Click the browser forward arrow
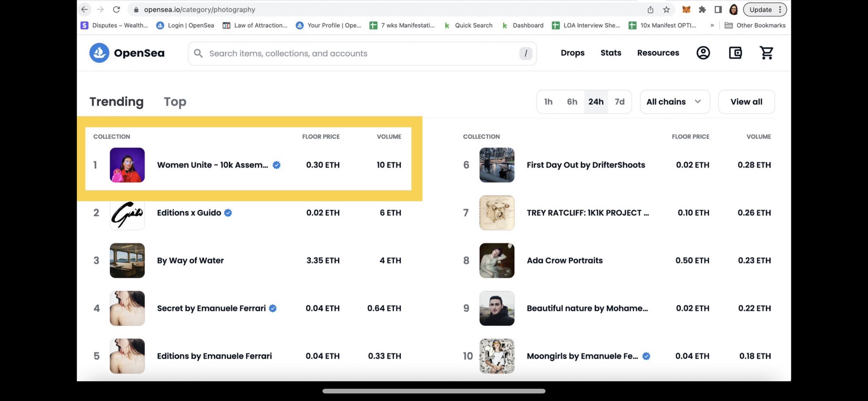Screen dimensions: 868x401 (x=100, y=9)
